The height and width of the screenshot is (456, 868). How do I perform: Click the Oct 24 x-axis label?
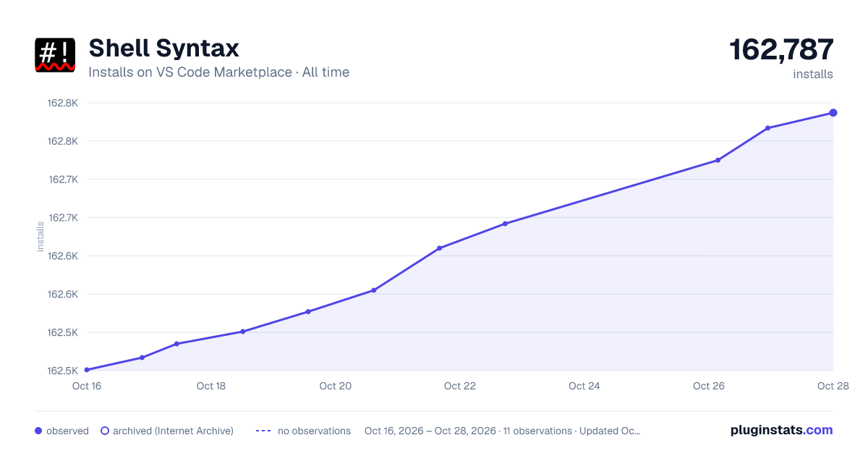click(584, 386)
